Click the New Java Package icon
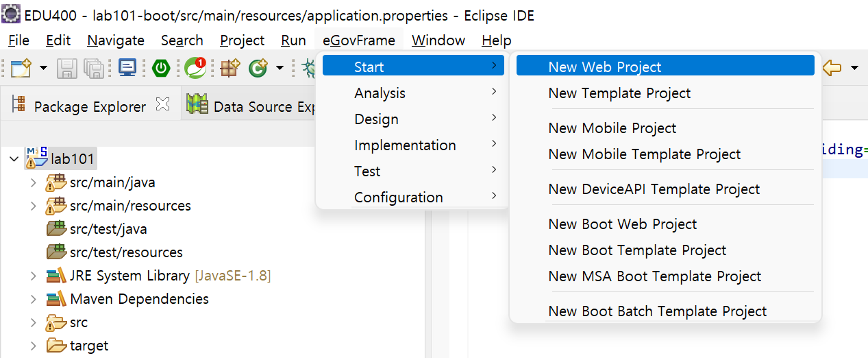Viewport: 868px width, 358px height. coord(230,67)
